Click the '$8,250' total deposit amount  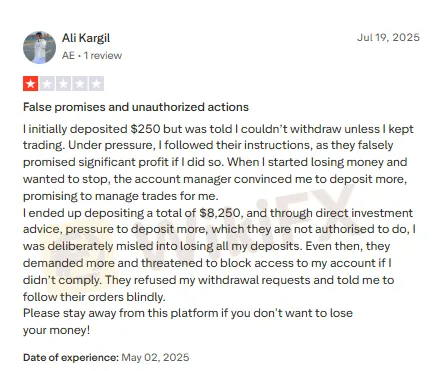[221, 213]
